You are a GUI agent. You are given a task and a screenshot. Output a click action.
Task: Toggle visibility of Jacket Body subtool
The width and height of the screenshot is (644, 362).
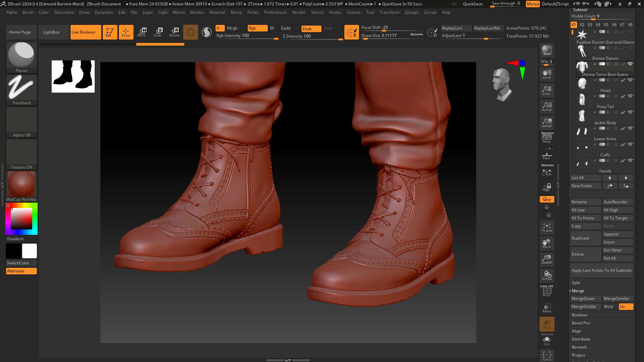click(630, 112)
